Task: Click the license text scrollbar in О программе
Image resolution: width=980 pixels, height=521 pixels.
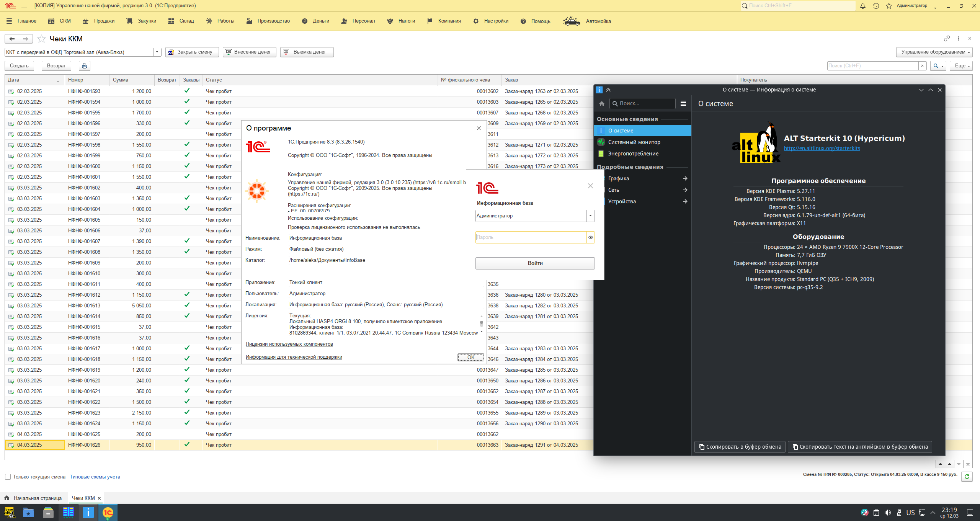Action: (481, 324)
